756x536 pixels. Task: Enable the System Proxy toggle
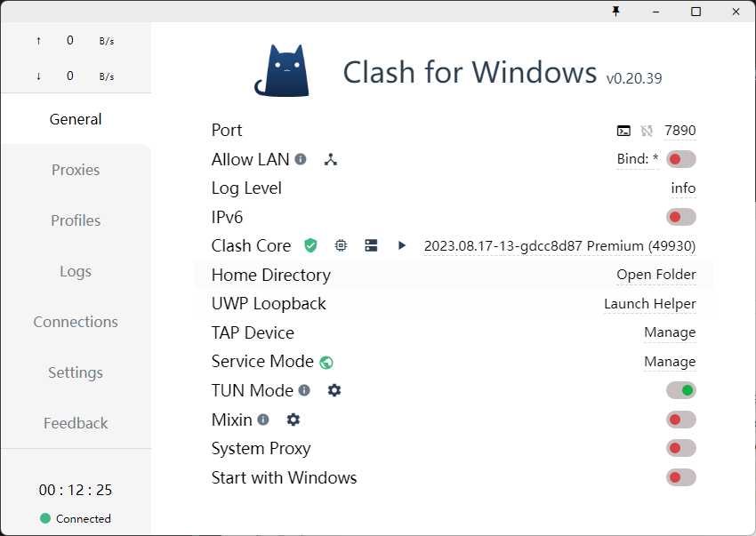click(x=680, y=448)
